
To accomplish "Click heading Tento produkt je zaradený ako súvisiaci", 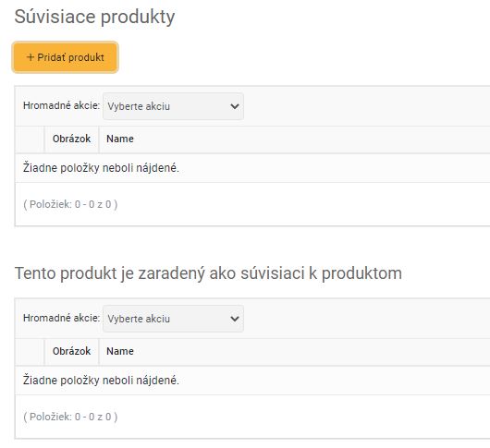I will click(x=208, y=273).
